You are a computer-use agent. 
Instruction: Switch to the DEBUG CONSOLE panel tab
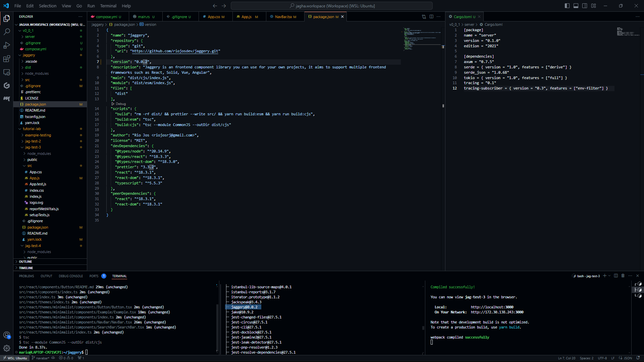coord(71,276)
